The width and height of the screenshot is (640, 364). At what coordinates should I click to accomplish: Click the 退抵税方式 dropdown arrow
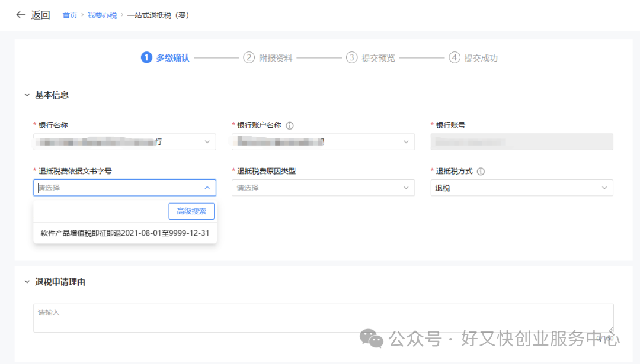click(604, 188)
